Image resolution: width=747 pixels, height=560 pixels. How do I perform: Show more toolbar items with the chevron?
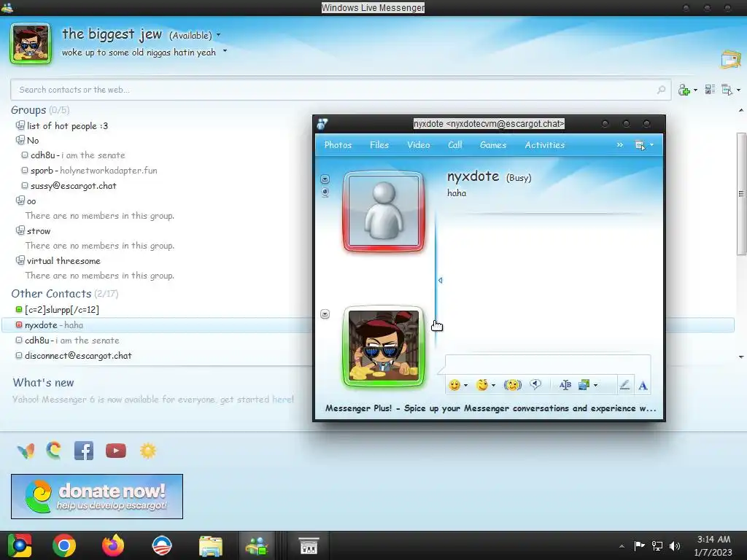(620, 145)
